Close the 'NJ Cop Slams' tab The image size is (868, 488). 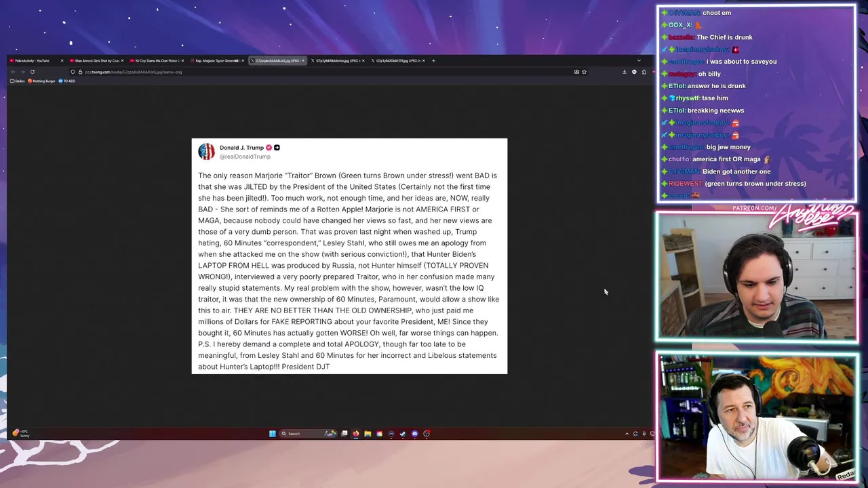tap(182, 60)
